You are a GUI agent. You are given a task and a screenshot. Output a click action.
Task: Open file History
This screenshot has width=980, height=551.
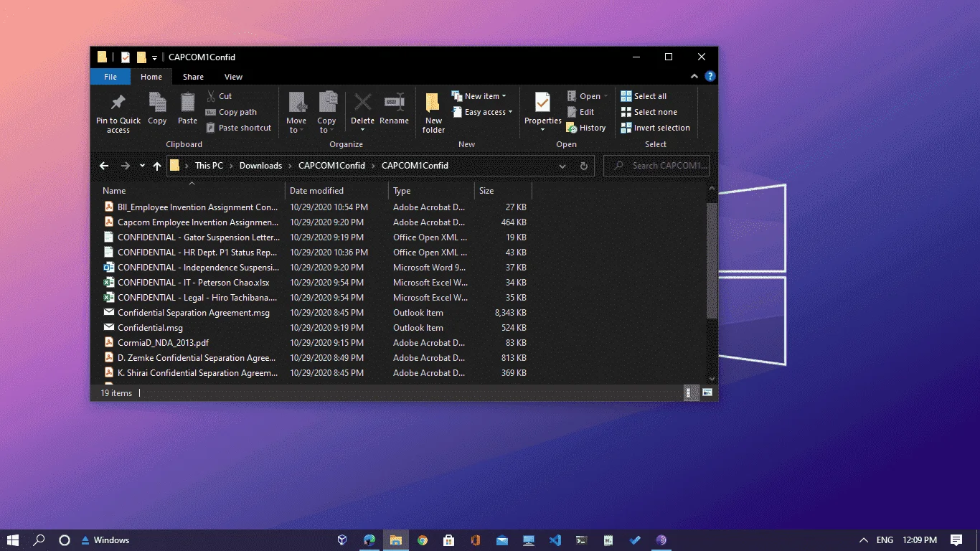pyautogui.click(x=586, y=128)
